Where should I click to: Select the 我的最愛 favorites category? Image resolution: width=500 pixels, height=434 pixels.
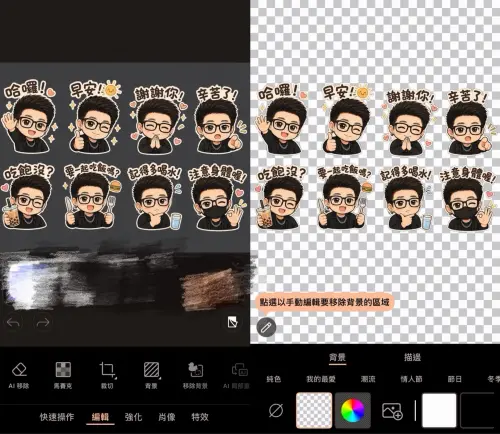[321, 379]
